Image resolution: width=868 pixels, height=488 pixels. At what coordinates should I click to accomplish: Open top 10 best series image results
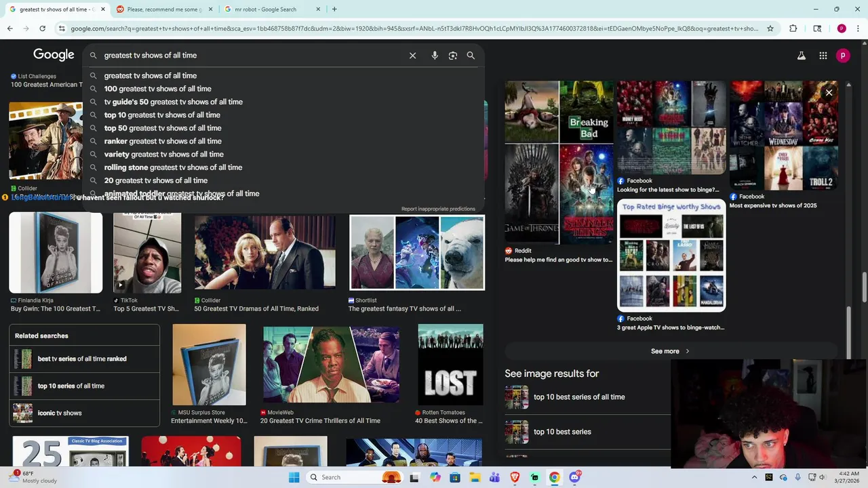pyautogui.click(x=587, y=432)
